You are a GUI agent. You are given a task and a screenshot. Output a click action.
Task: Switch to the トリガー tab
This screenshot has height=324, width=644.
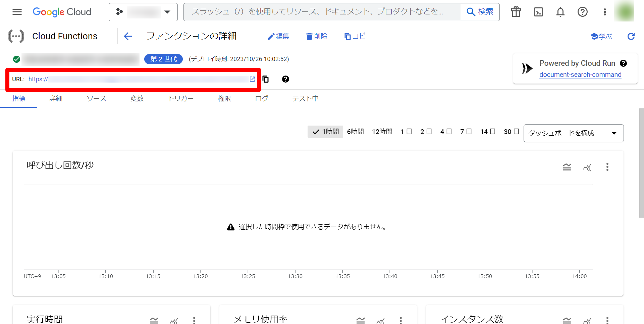point(181,98)
